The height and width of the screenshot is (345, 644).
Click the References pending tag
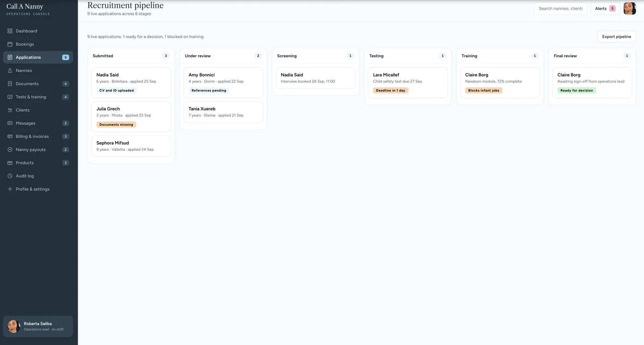click(x=209, y=91)
